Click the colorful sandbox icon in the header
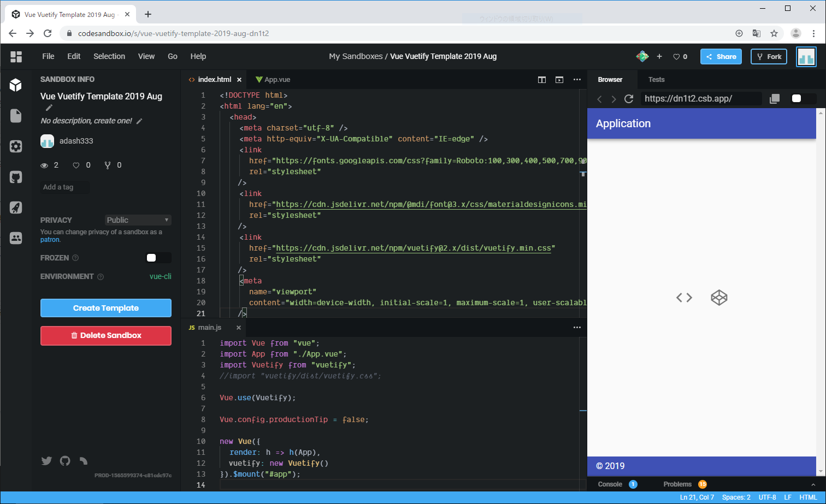Viewport: 826px width, 504px height. tap(642, 56)
